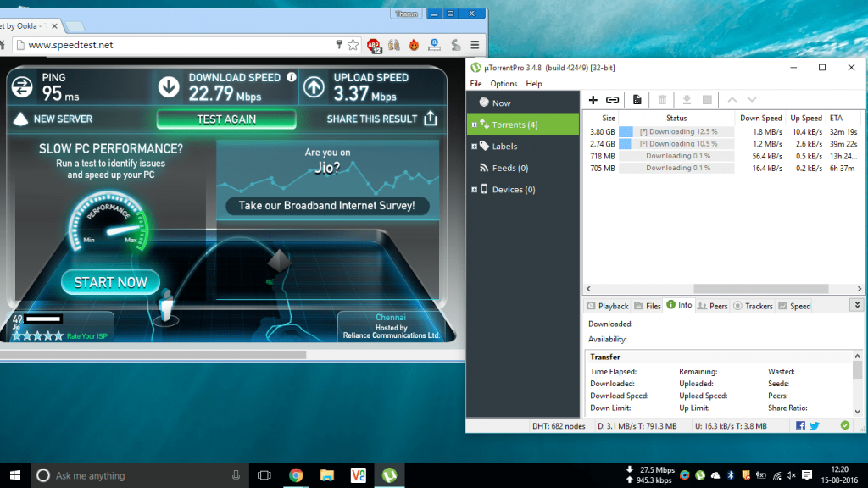The image size is (868, 488).
Task: Switch to the Trackers tab
Action: (x=753, y=306)
